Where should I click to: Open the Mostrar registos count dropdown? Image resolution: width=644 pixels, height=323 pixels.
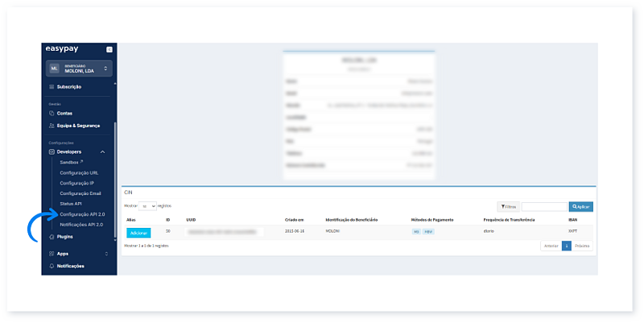pos(148,206)
